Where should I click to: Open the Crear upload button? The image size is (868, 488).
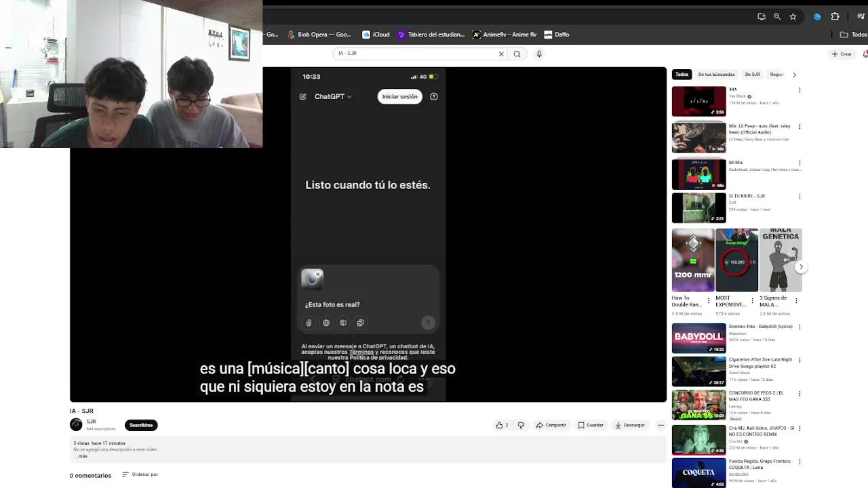coord(842,54)
